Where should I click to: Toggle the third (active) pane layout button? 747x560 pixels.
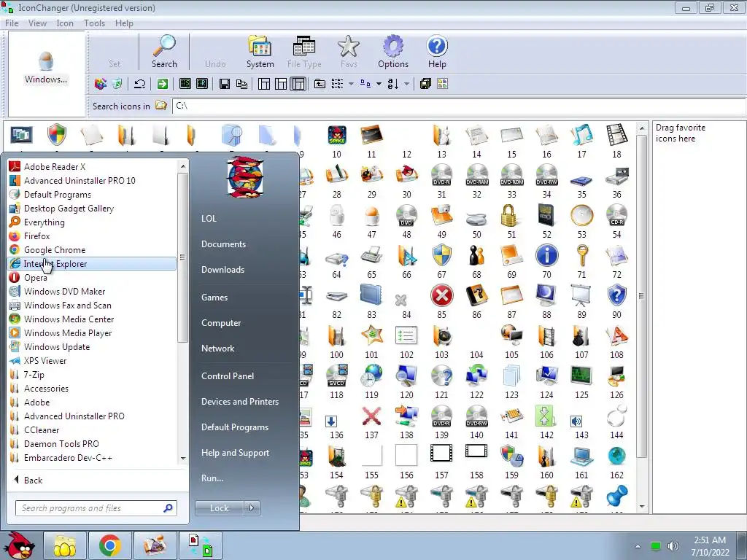click(x=298, y=84)
